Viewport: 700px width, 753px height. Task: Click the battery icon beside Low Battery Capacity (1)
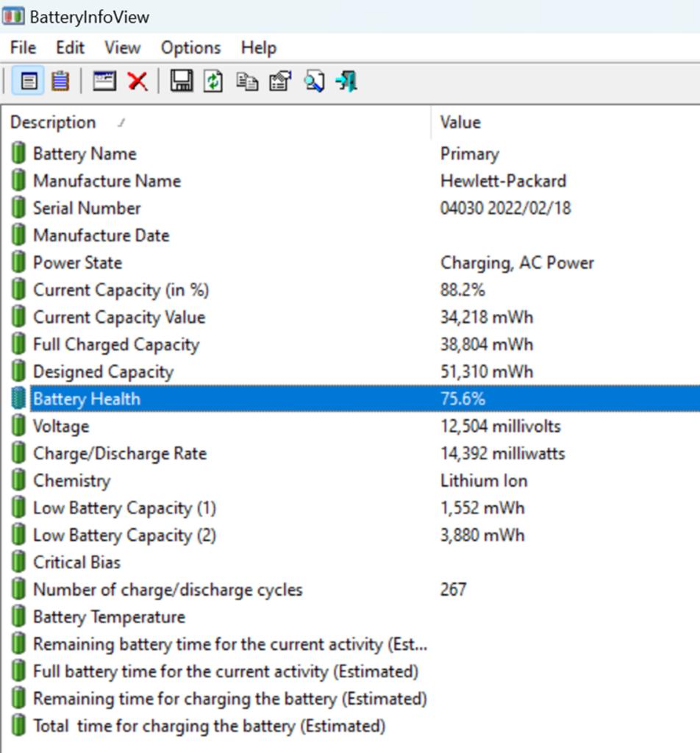click(18, 507)
